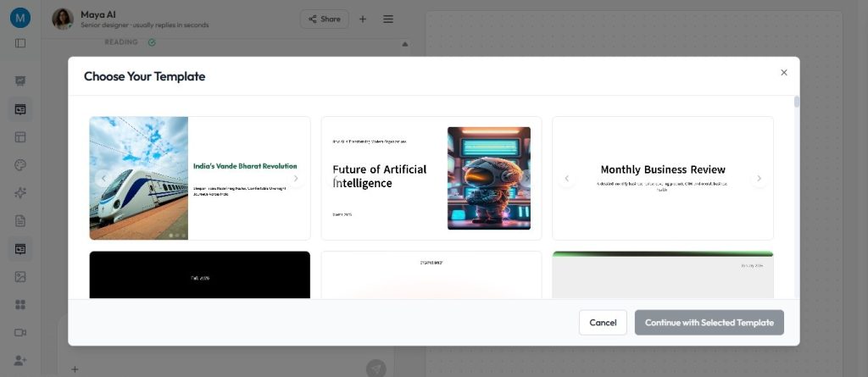Click the Choose Your Template heading
This screenshot has width=868, height=377.
(144, 76)
